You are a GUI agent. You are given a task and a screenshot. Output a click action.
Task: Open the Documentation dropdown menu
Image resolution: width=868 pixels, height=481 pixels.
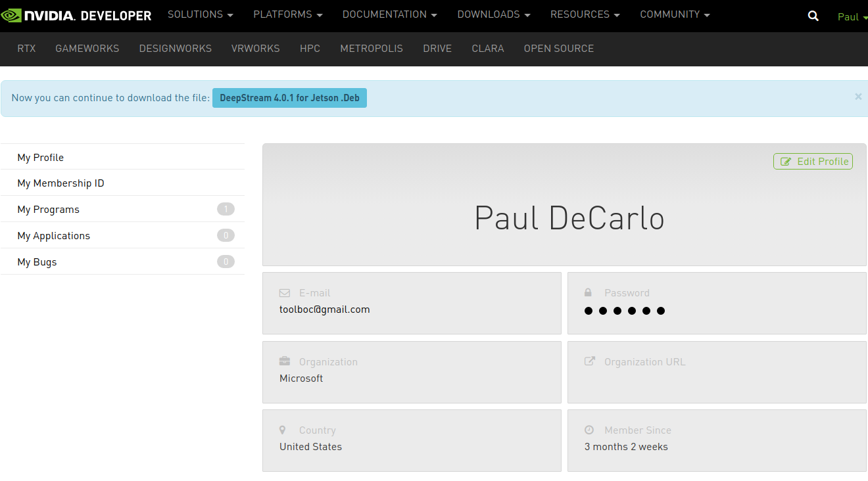coord(390,14)
